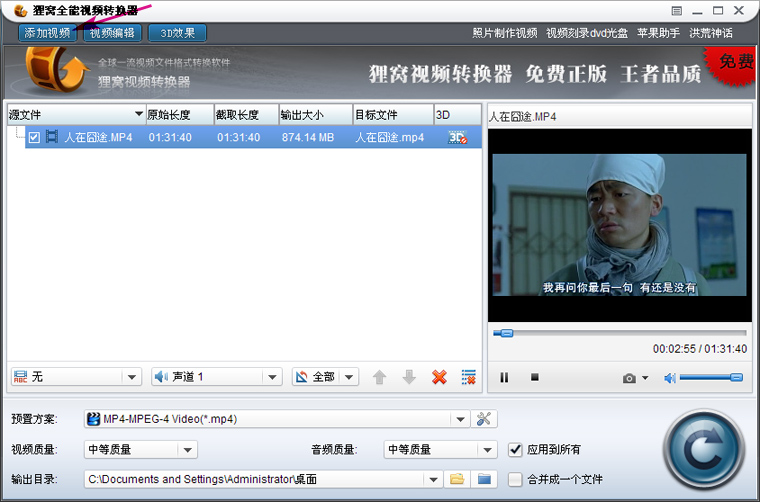Take a snapshot with camera icon

coord(629,378)
